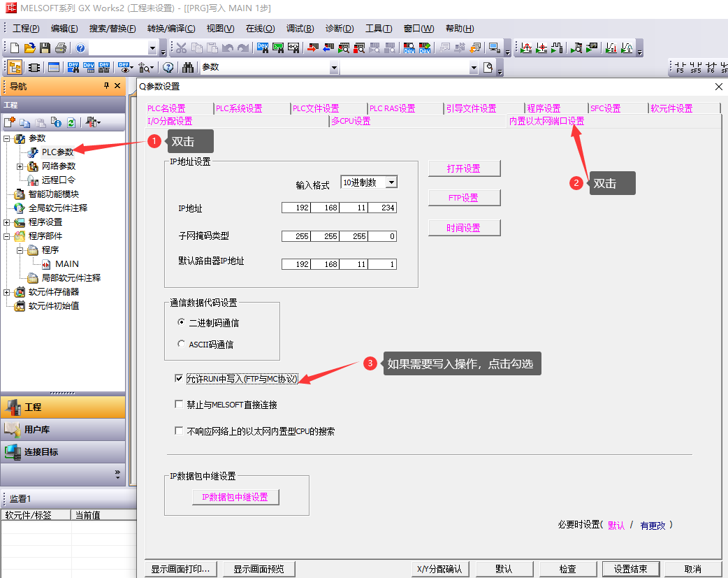Viewport: 728px width, 578px height.
Task: Expand the 程序设置 tree node
Action: (6, 222)
